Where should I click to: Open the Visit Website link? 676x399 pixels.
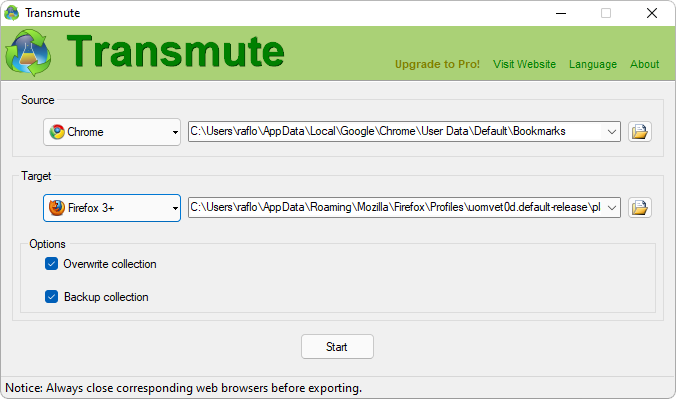[x=524, y=64]
